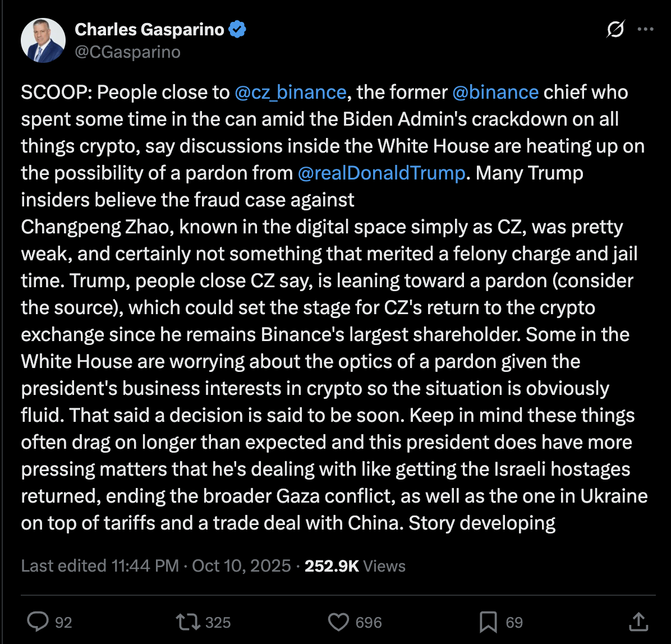The width and height of the screenshot is (671, 644).
Task: Click the blue verified badge
Action: tap(237, 30)
